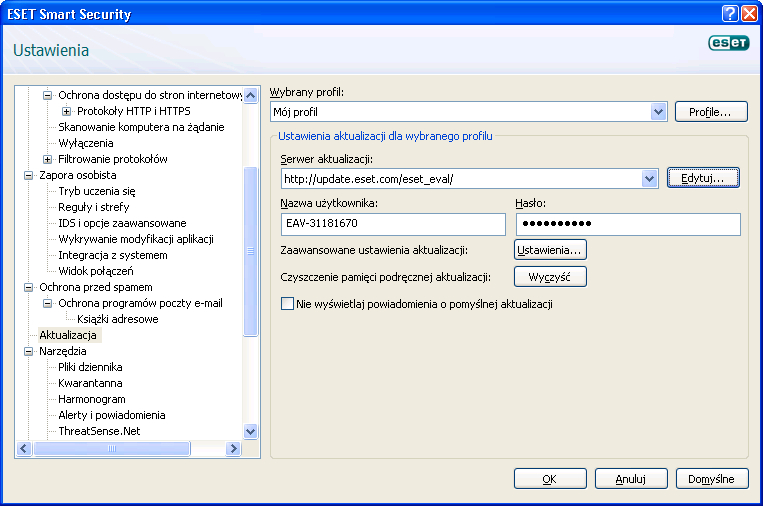The height and width of the screenshot is (506, 763).
Task: Collapse 'Ochrona przed spamem' node
Action: (x=28, y=288)
